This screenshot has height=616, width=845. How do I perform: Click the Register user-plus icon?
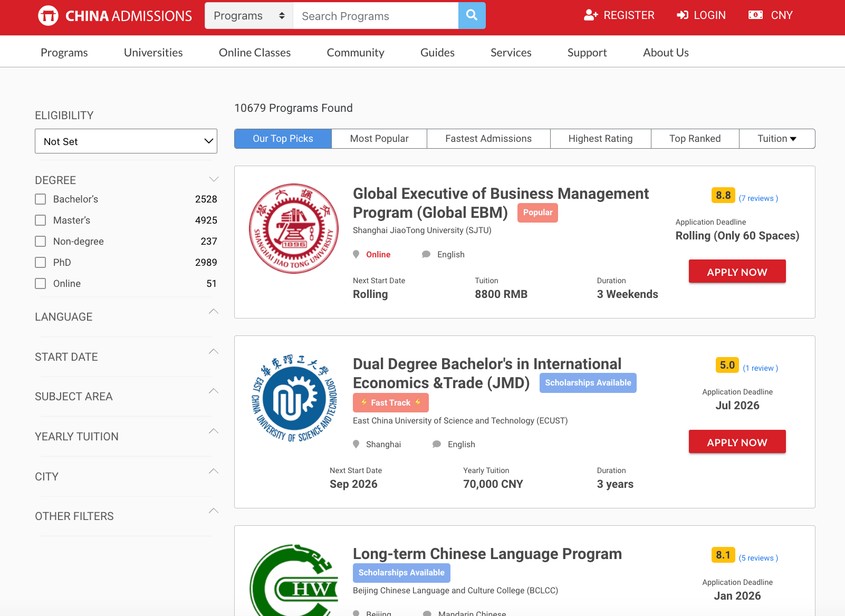[591, 15]
